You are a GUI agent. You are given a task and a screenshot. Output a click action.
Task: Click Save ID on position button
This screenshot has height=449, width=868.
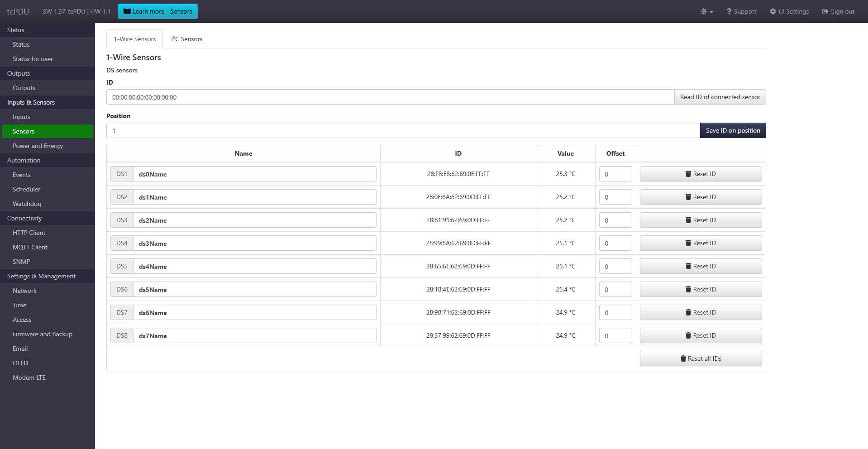733,130
